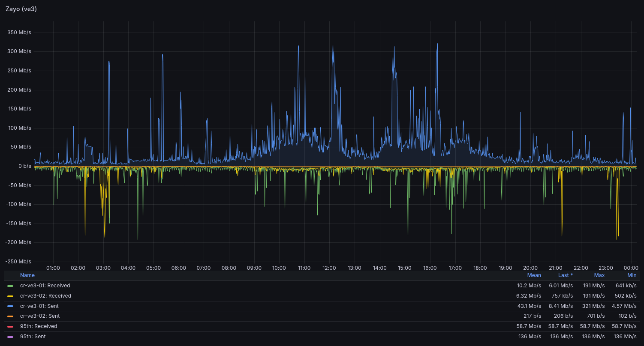
Task: Click the 8.41 Mb/s last value
Action: tap(561, 306)
